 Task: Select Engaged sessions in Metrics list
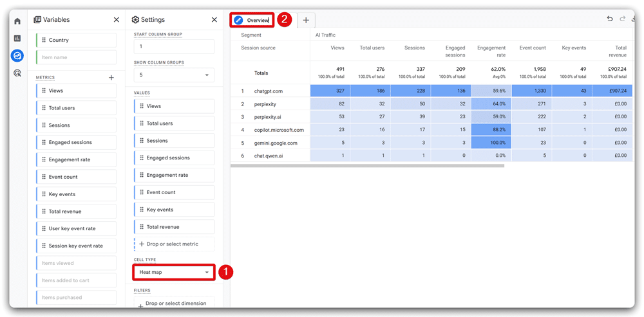click(77, 142)
